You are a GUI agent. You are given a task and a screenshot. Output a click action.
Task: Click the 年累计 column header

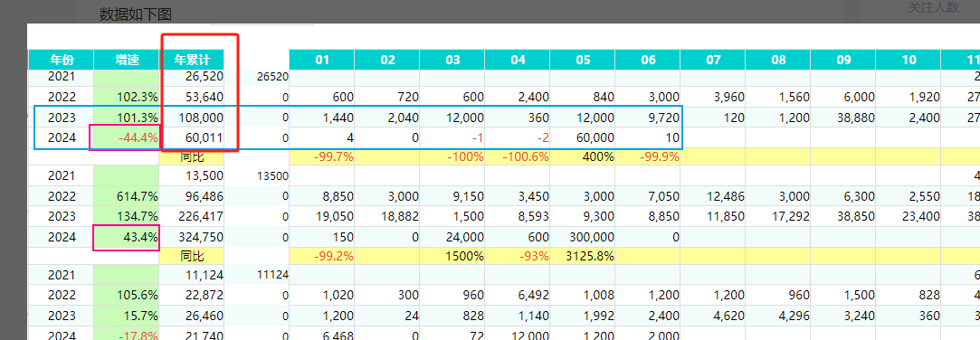pyautogui.click(x=192, y=60)
